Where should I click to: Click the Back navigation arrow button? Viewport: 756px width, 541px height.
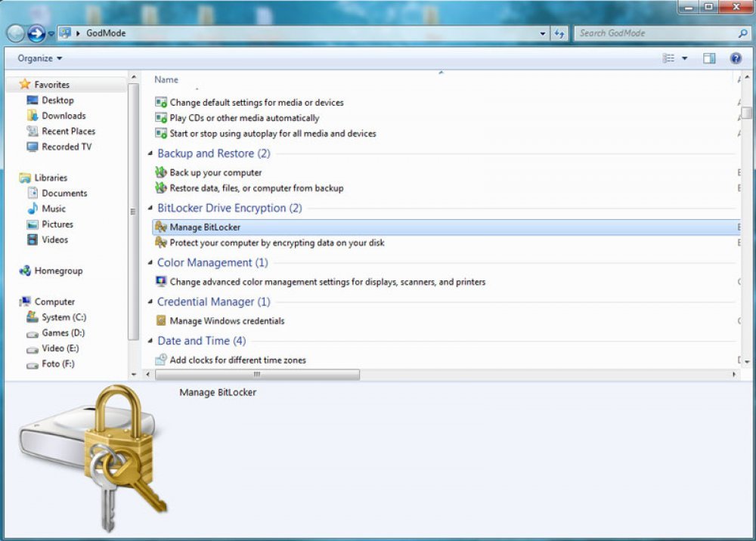click(x=15, y=33)
